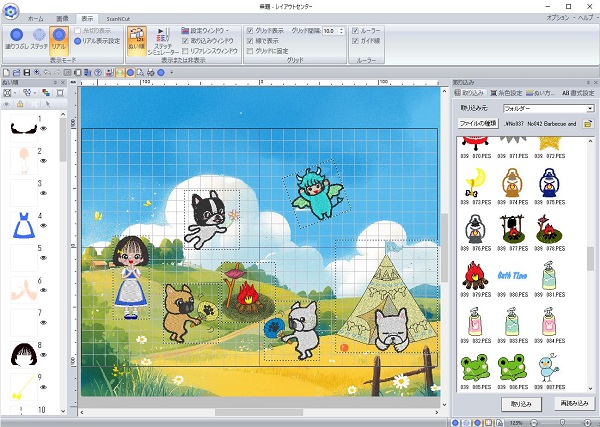Screen dimensions: 600x427
Task: Select the campfire design thumbnail 039_979.PES
Action: pyautogui.click(x=476, y=274)
